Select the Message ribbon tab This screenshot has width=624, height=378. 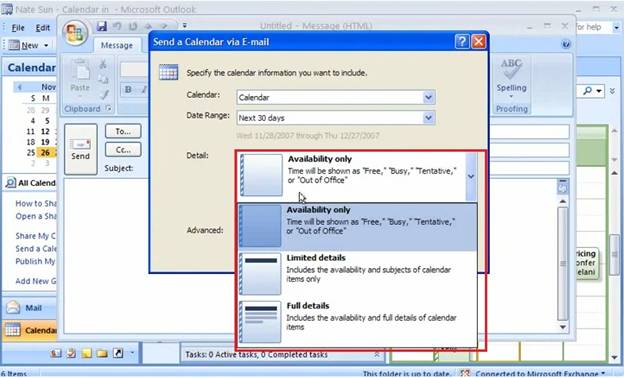[117, 45]
